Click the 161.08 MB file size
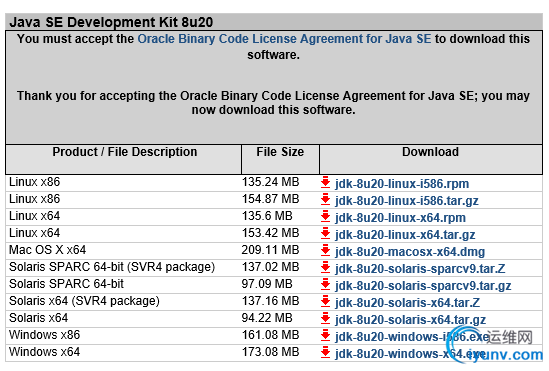The width and height of the screenshot is (549, 371). [270, 335]
